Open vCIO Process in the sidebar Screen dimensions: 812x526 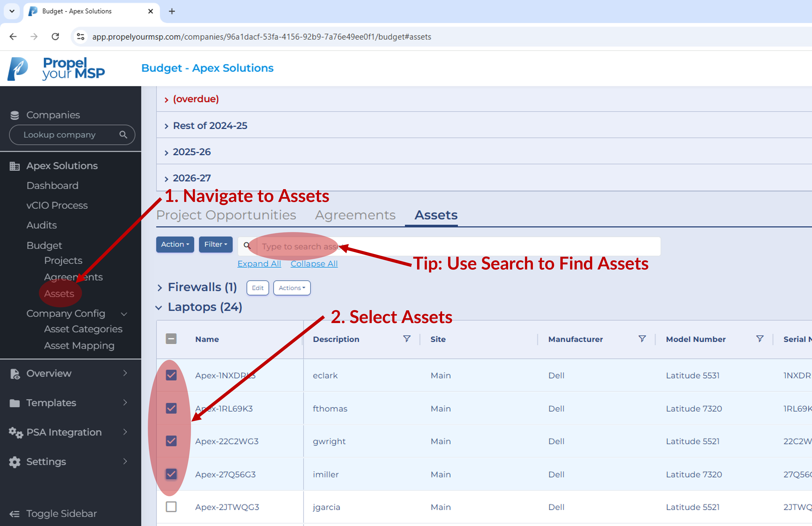coord(57,206)
